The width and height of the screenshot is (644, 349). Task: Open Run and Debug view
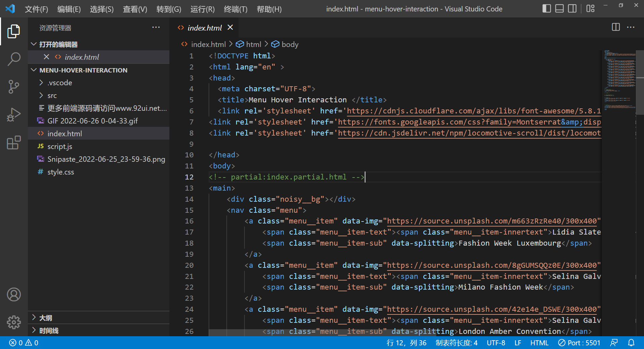(x=14, y=115)
